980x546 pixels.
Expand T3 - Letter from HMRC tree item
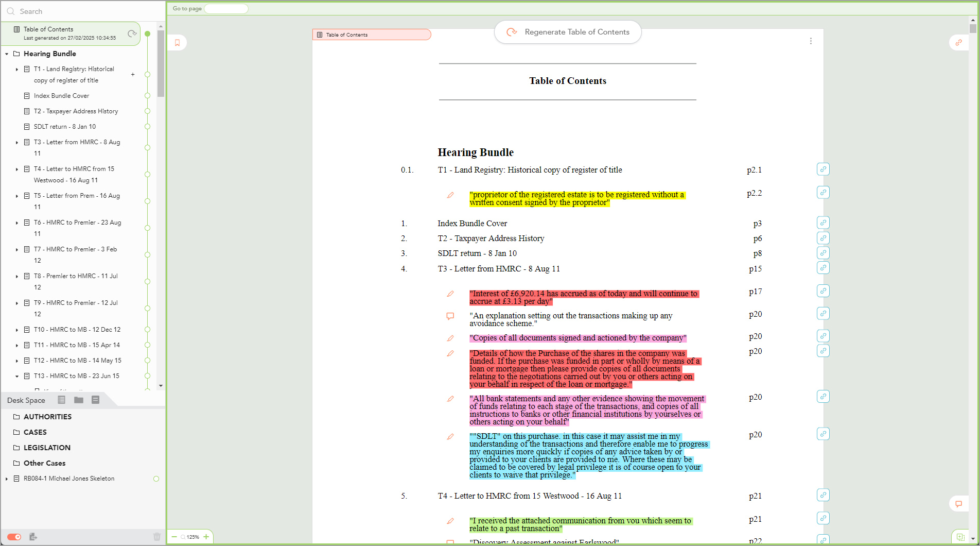pyautogui.click(x=17, y=142)
